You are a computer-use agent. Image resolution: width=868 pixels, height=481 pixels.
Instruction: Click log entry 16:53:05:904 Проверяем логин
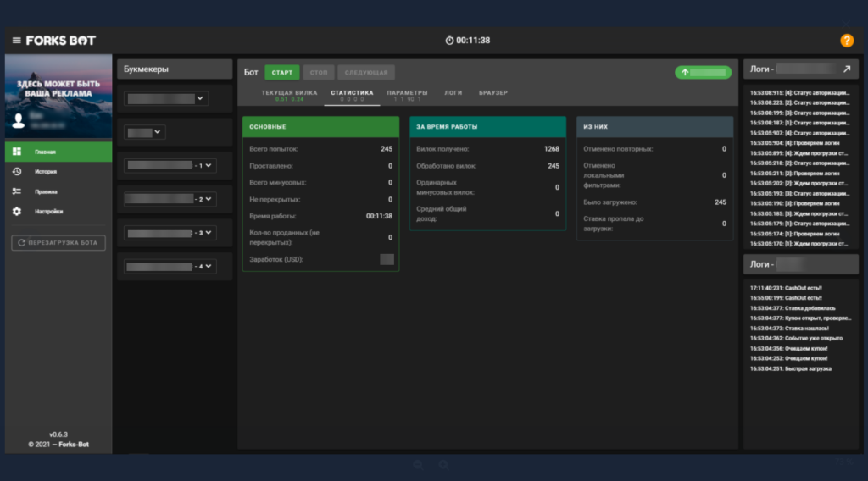click(795, 143)
